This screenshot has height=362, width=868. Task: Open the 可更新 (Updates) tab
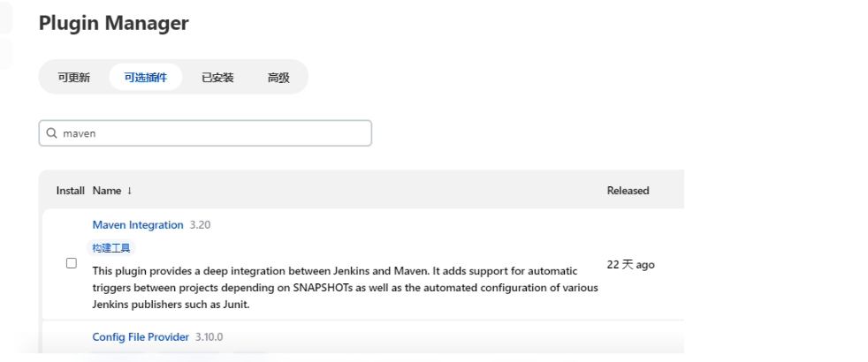74,78
